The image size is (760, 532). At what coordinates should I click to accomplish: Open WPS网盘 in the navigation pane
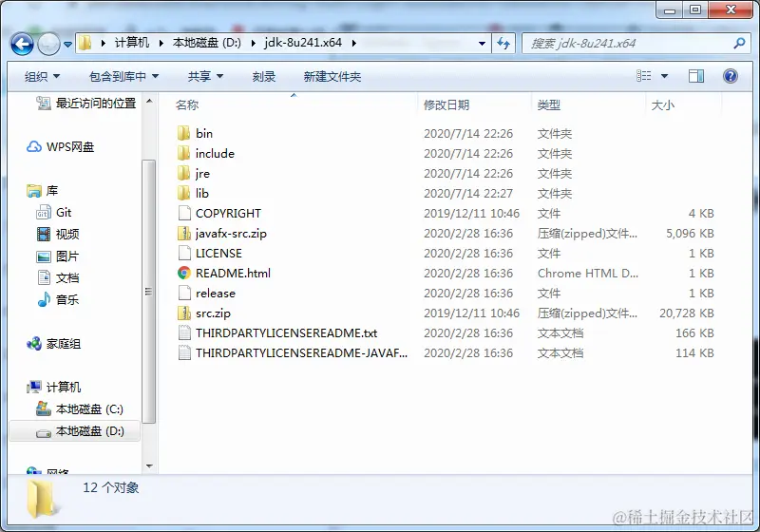coord(61,147)
